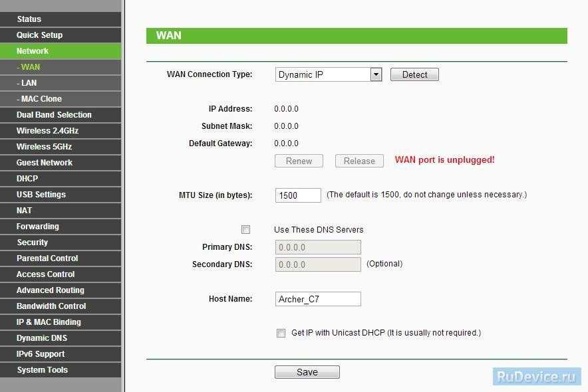Click the Detect button
This screenshot has width=588, height=392.
point(414,74)
